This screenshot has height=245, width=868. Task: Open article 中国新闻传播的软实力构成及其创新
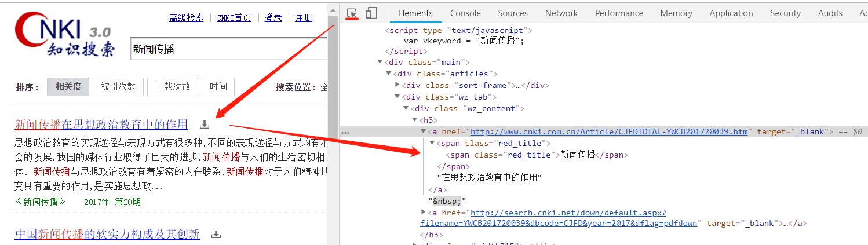tap(107, 235)
